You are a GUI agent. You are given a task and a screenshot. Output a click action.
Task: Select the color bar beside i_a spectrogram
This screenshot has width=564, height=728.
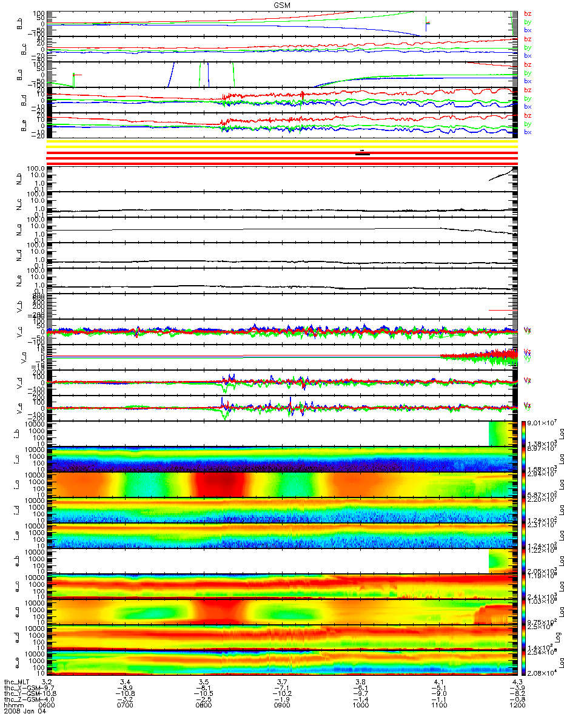(523, 484)
